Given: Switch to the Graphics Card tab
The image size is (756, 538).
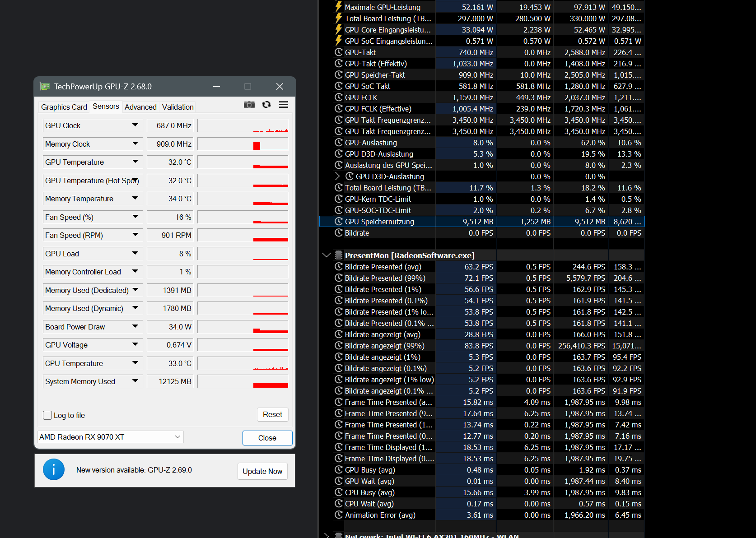Looking at the screenshot, I should [64, 107].
